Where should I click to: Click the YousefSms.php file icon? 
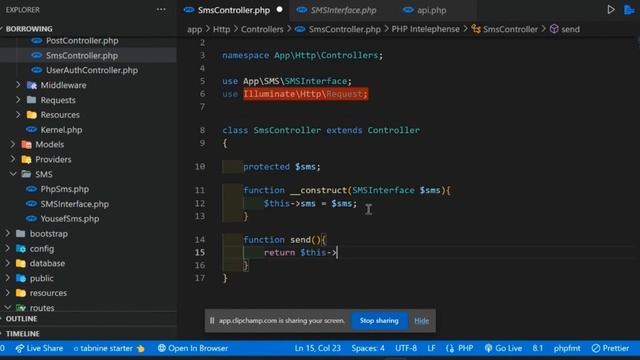31,219
